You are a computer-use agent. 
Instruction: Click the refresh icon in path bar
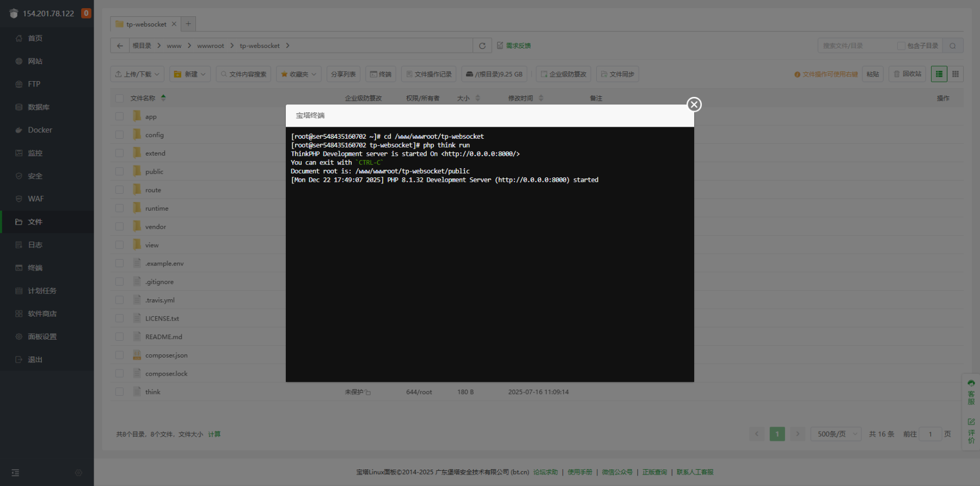(x=482, y=46)
